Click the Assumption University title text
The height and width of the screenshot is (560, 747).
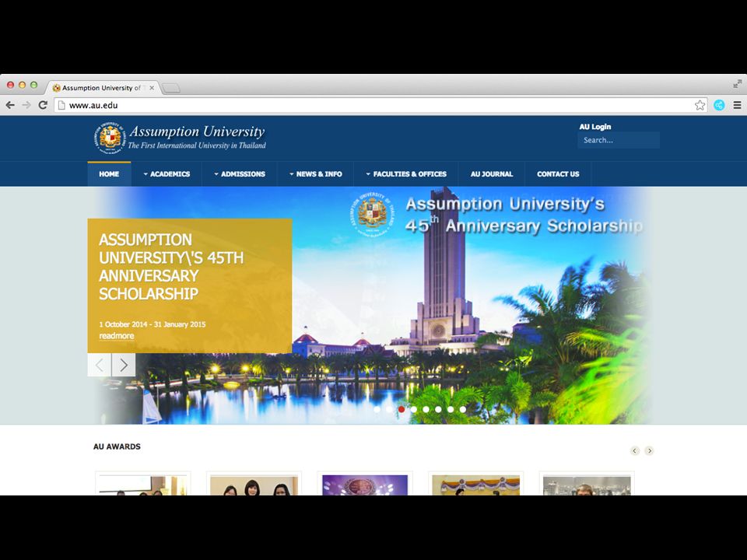tap(197, 131)
